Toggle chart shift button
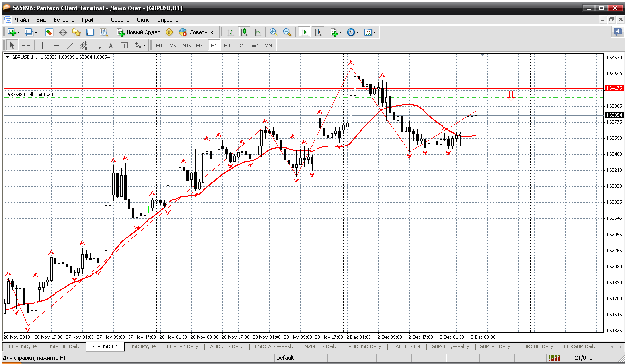The image size is (627, 364). pos(318,32)
